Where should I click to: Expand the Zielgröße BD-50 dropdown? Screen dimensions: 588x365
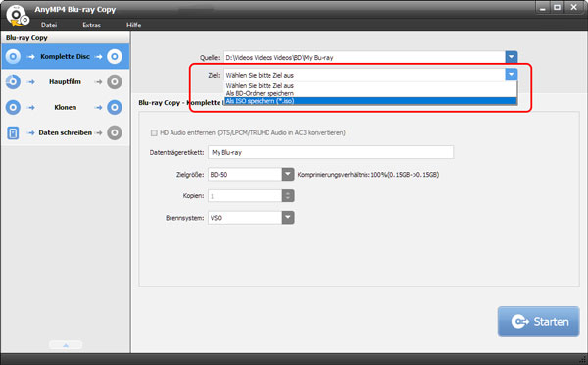click(x=288, y=175)
